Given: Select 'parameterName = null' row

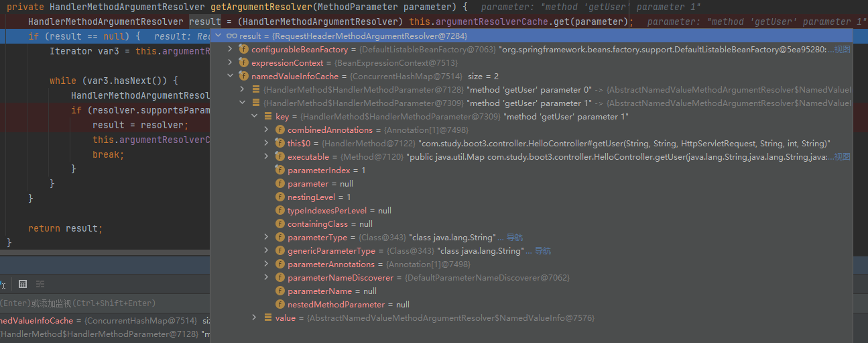Looking at the screenshot, I should (x=332, y=291).
